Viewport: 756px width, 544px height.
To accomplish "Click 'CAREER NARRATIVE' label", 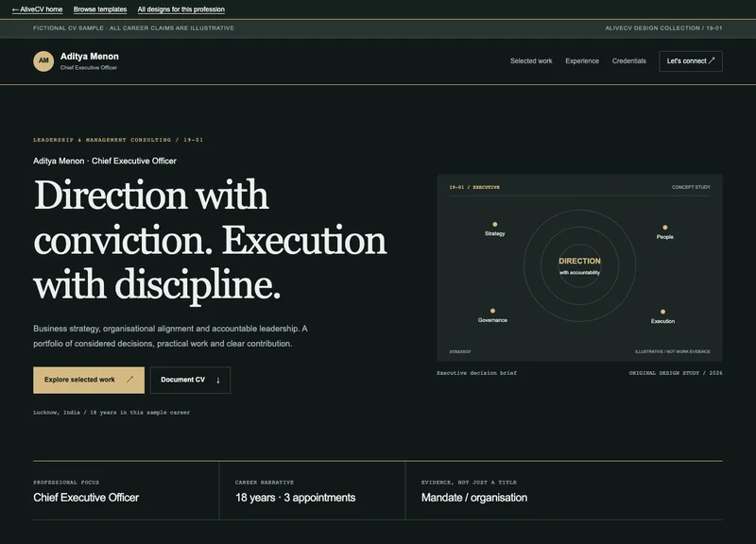I will click(x=265, y=483).
